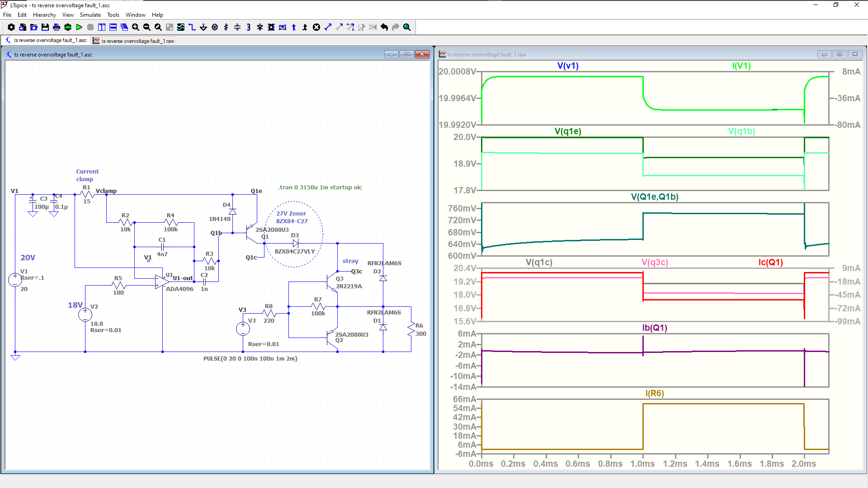Click the 27V Zener BZX84-C27 comment
The width and height of the screenshot is (868, 488).
[292, 217]
